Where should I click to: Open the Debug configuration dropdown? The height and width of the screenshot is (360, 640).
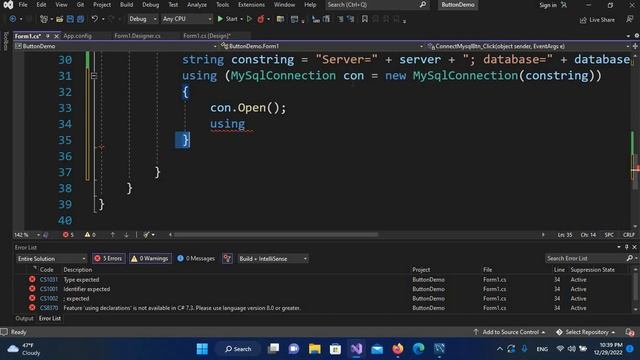pos(142,19)
